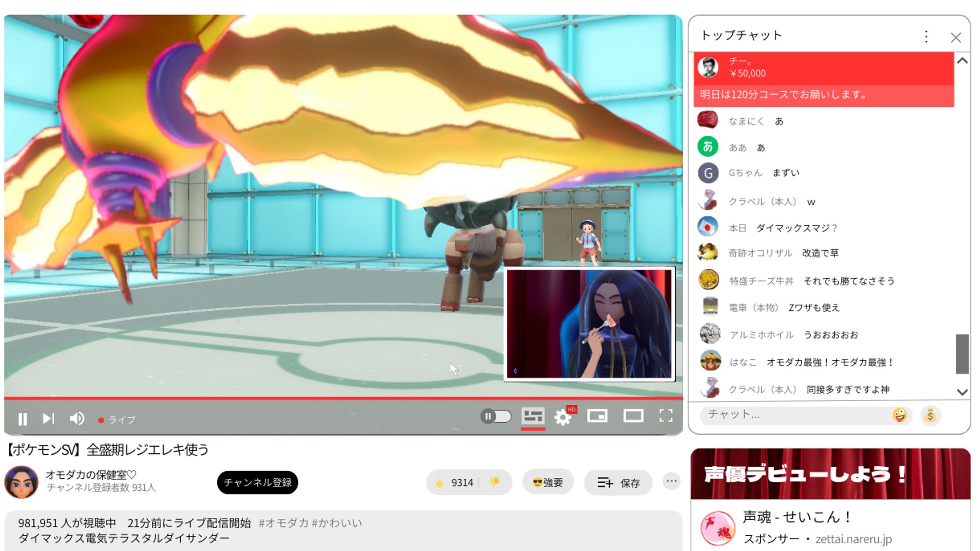Skip to the next video
Screen dimensions: 980x551
tap(48, 419)
